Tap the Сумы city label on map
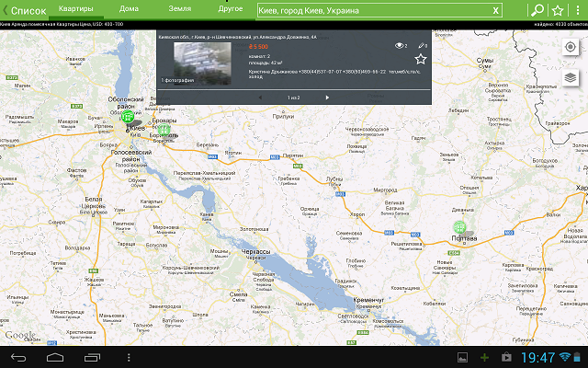Screen dimensions: 588x368 click(485, 61)
